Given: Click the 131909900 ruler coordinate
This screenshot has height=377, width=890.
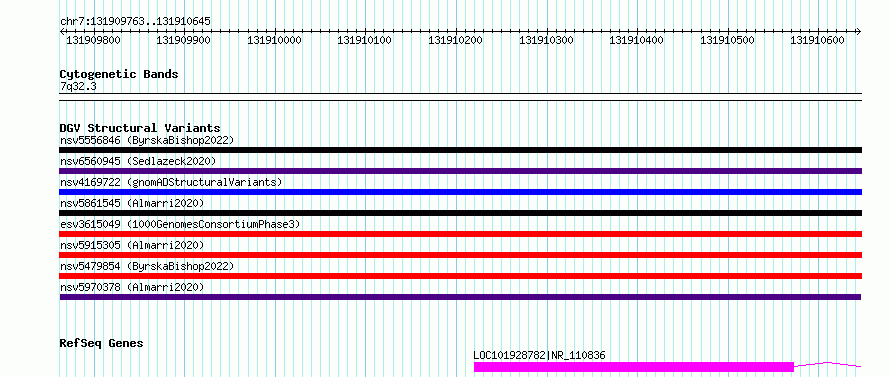Looking at the screenshot, I should tap(183, 40).
